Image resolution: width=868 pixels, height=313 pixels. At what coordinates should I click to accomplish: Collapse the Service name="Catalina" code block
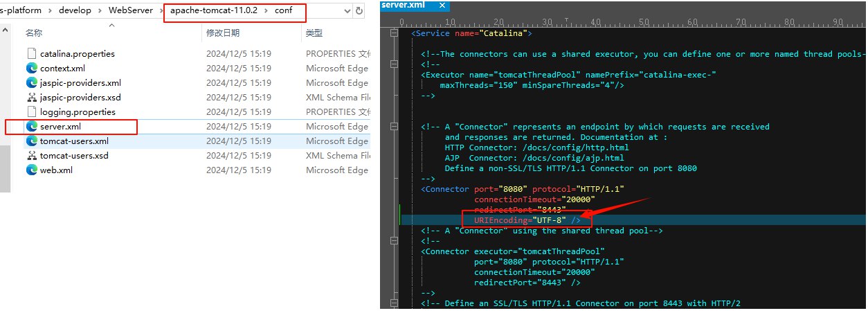395,33
